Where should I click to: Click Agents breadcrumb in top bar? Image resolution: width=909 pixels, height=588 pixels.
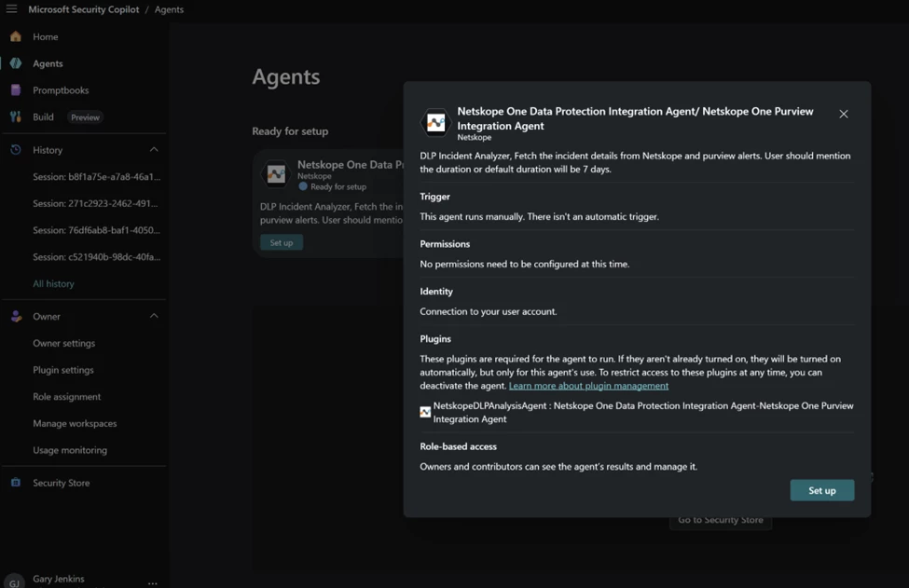(169, 9)
